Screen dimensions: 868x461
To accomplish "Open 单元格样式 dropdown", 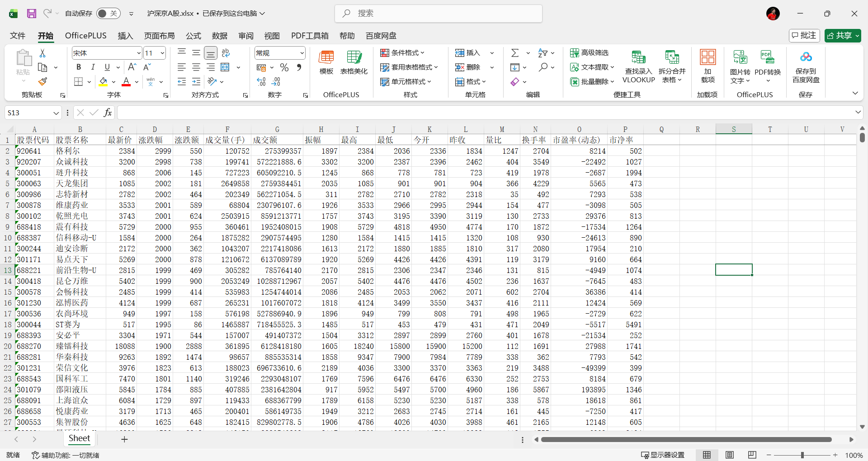I will tap(406, 82).
